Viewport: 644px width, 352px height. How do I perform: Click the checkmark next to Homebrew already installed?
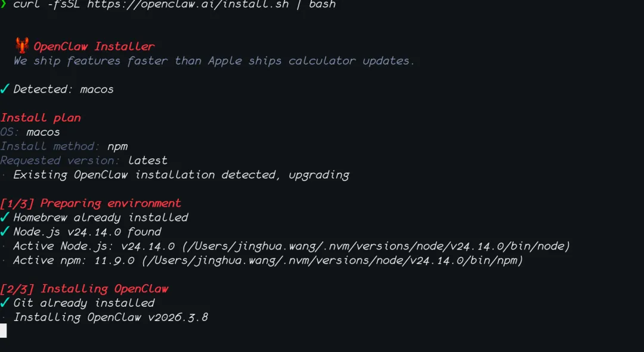(x=5, y=217)
